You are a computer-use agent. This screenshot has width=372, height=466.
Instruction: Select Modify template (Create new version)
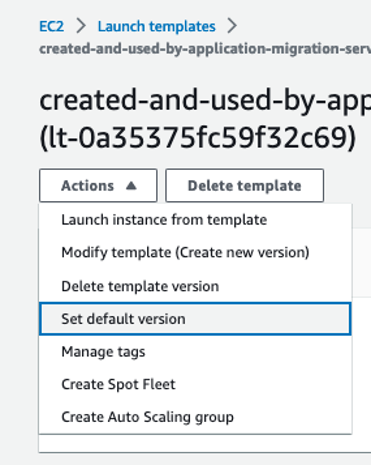(x=195, y=253)
